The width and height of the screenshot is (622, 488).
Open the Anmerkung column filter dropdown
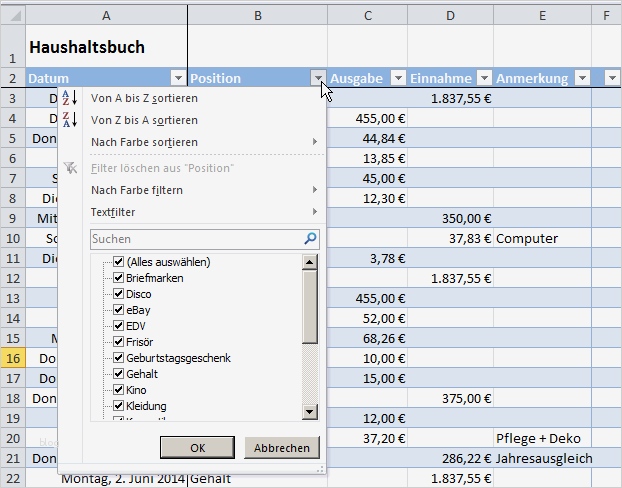tap(582, 78)
